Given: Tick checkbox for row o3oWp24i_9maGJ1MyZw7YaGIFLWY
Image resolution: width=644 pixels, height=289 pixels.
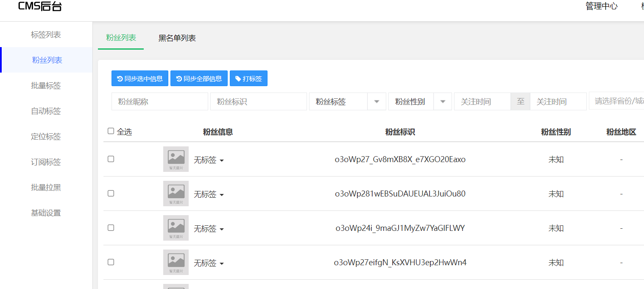Looking at the screenshot, I should click(111, 227).
